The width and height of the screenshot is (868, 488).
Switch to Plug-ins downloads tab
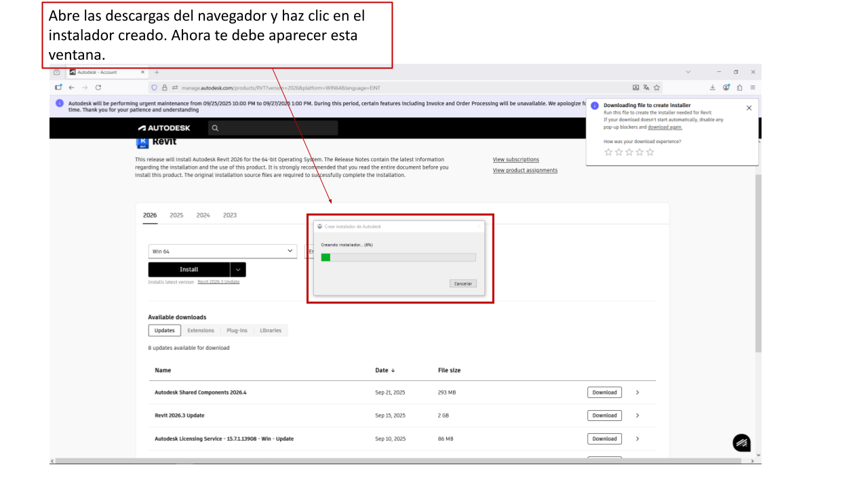tap(237, 331)
